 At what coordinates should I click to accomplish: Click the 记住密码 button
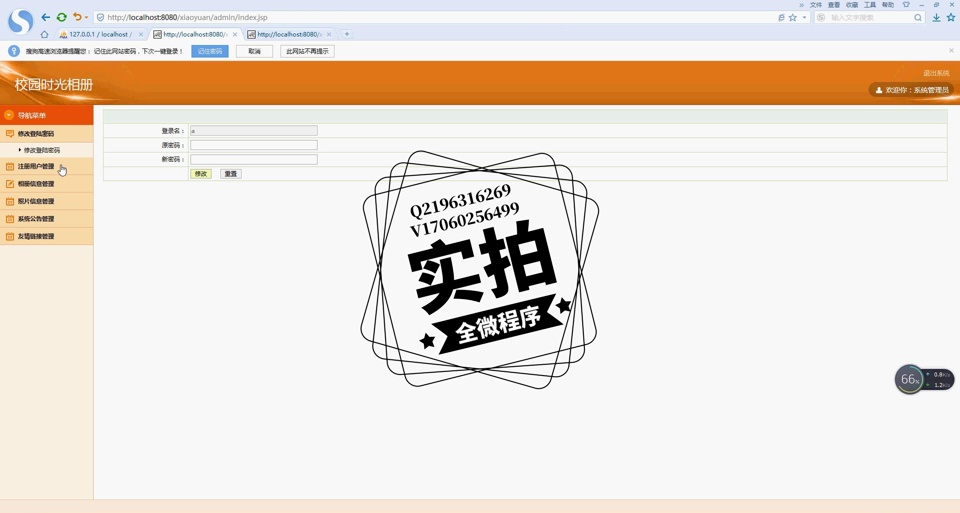tap(210, 51)
